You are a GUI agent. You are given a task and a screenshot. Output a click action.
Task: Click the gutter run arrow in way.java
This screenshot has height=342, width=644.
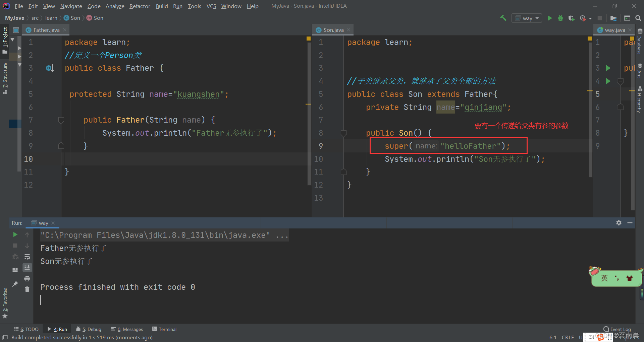[x=608, y=68]
